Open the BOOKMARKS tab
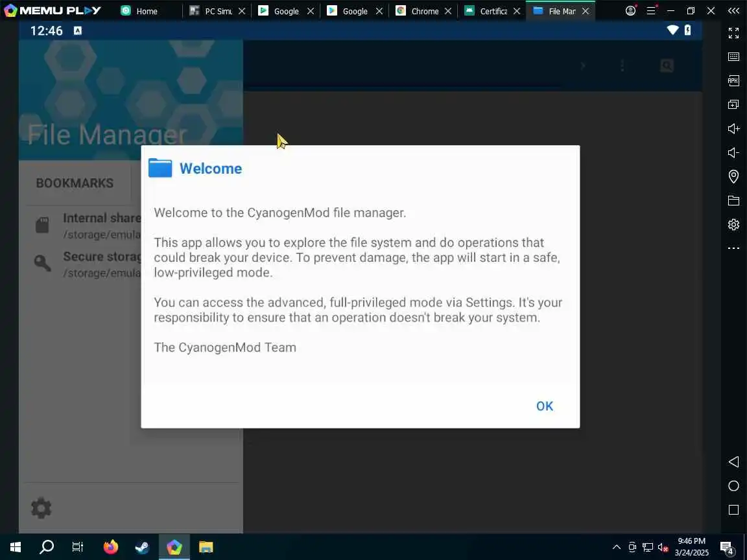The height and width of the screenshot is (560, 747). click(x=75, y=183)
